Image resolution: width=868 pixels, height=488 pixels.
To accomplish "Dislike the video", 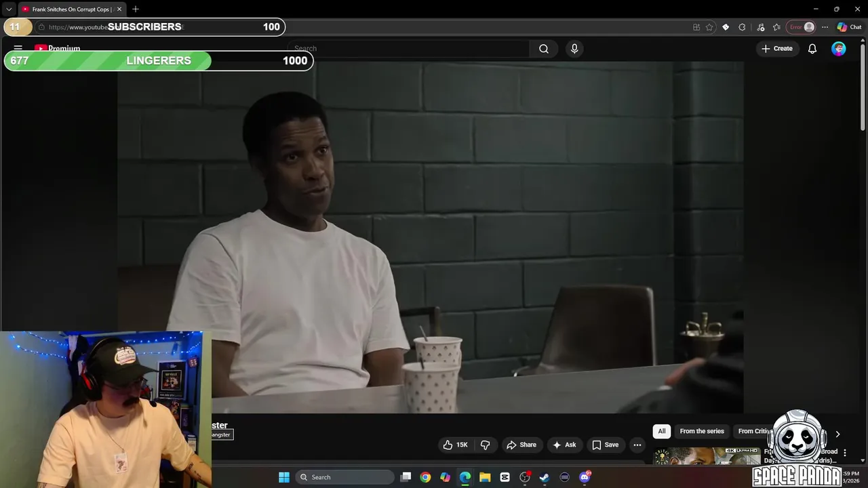I will pos(485,445).
